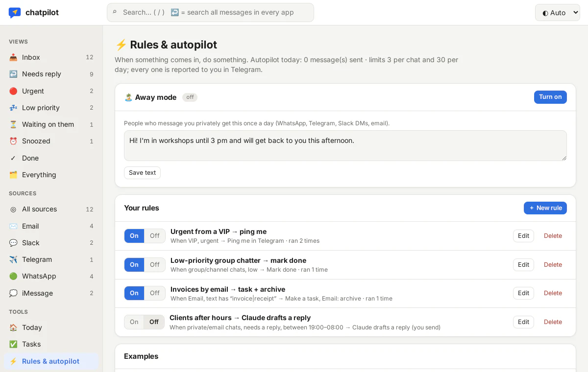Select the Slack source
Viewport: 588px width, 372px height.
[51, 243]
